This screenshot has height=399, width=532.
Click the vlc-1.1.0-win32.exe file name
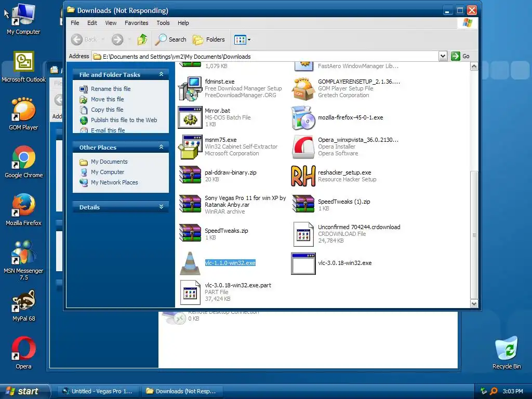coord(230,263)
